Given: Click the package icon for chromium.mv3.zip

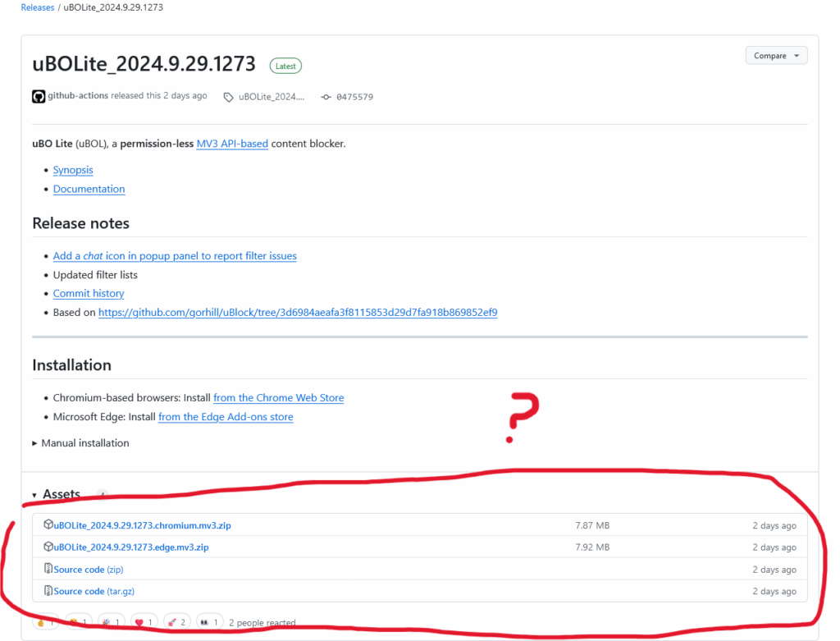Looking at the screenshot, I should [48, 524].
